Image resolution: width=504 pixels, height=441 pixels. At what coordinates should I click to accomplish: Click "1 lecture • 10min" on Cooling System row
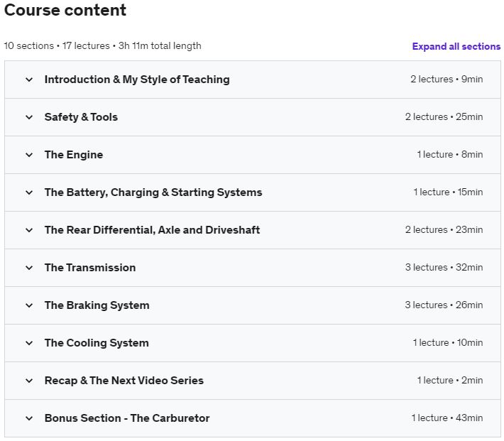point(447,343)
